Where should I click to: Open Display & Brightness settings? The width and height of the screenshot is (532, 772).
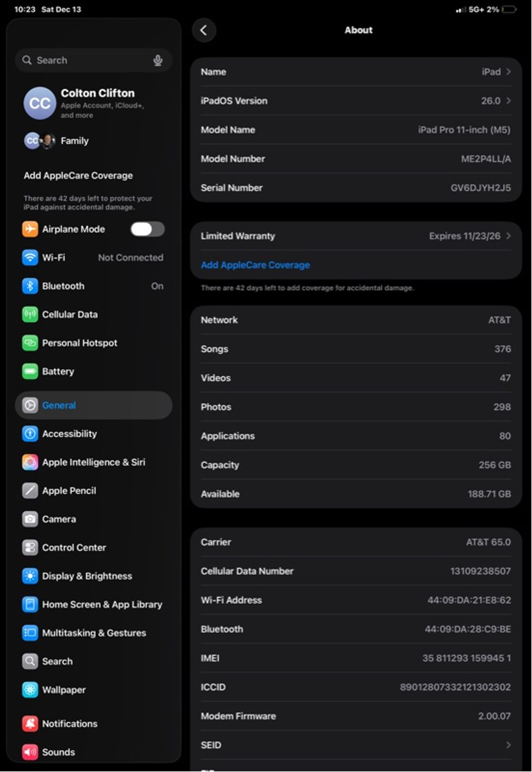click(x=30, y=576)
